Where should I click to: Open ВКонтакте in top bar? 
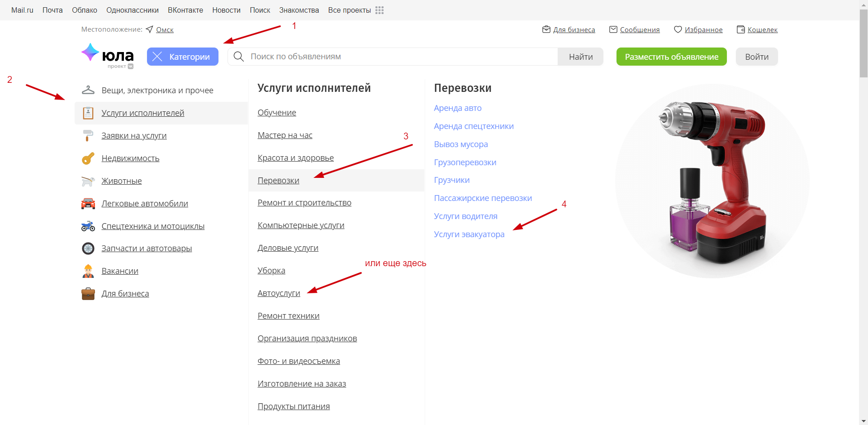click(x=185, y=10)
